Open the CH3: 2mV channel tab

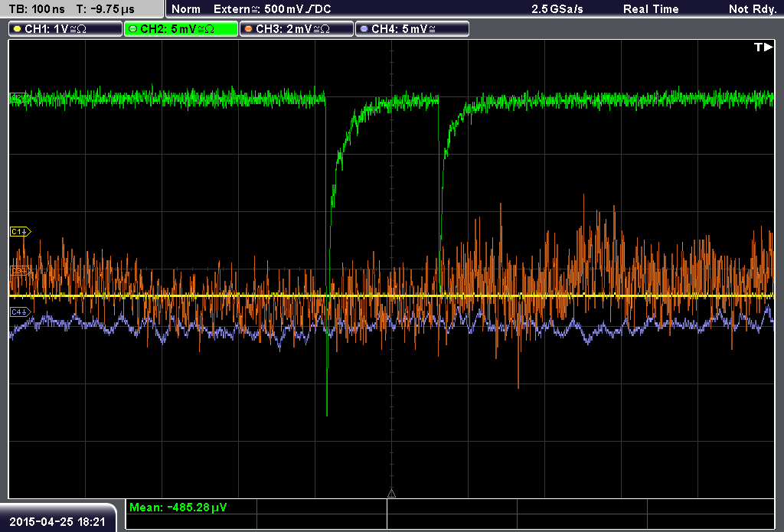[296, 29]
